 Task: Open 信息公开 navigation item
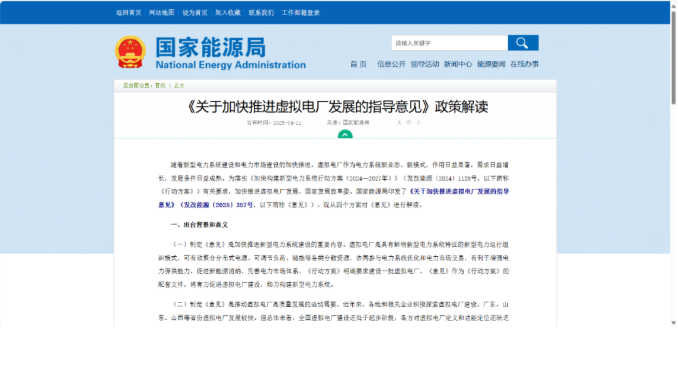391,64
